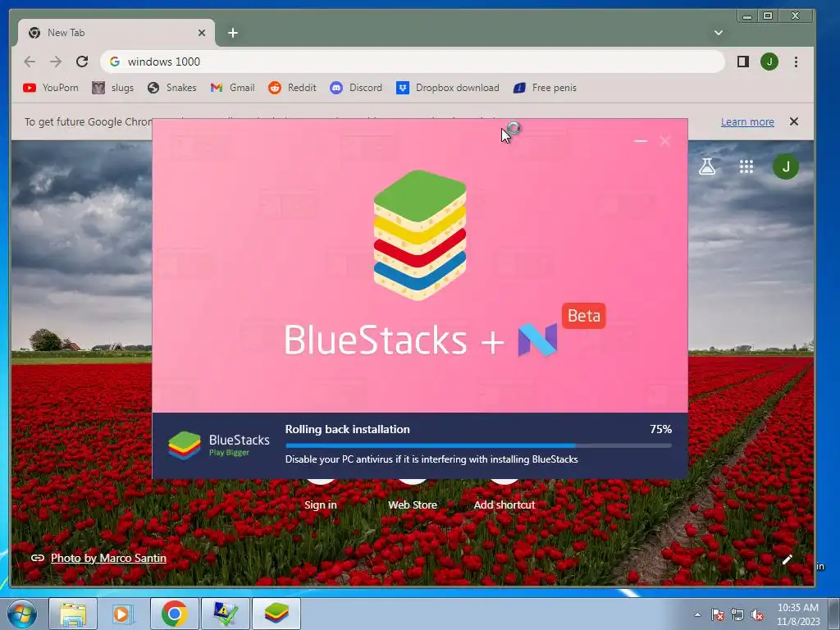The height and width of the screenshot is (630, 840).
Task: Customize Chrome with the pencil icon
Action: 787,559
